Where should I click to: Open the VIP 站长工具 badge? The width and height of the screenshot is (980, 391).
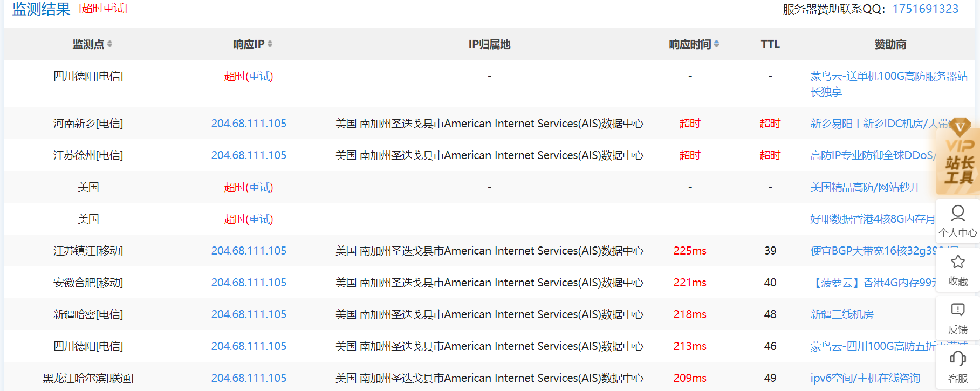(x=958, y=156)
